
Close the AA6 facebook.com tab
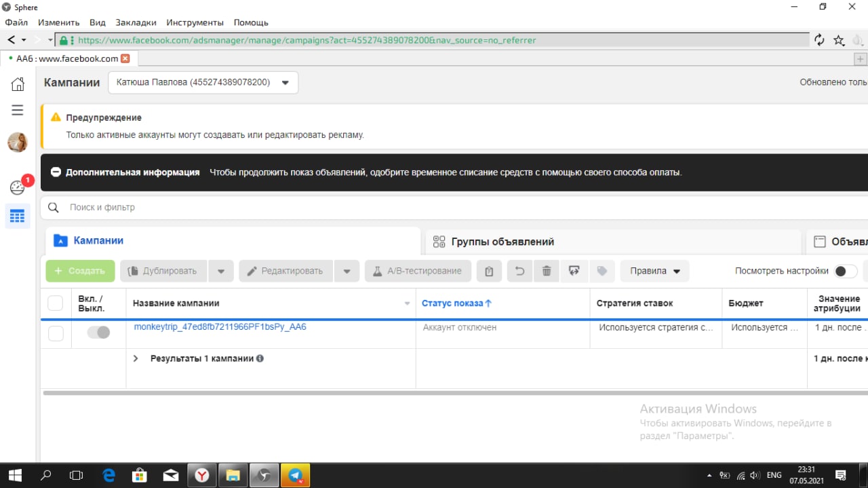(x=125, y=59)
